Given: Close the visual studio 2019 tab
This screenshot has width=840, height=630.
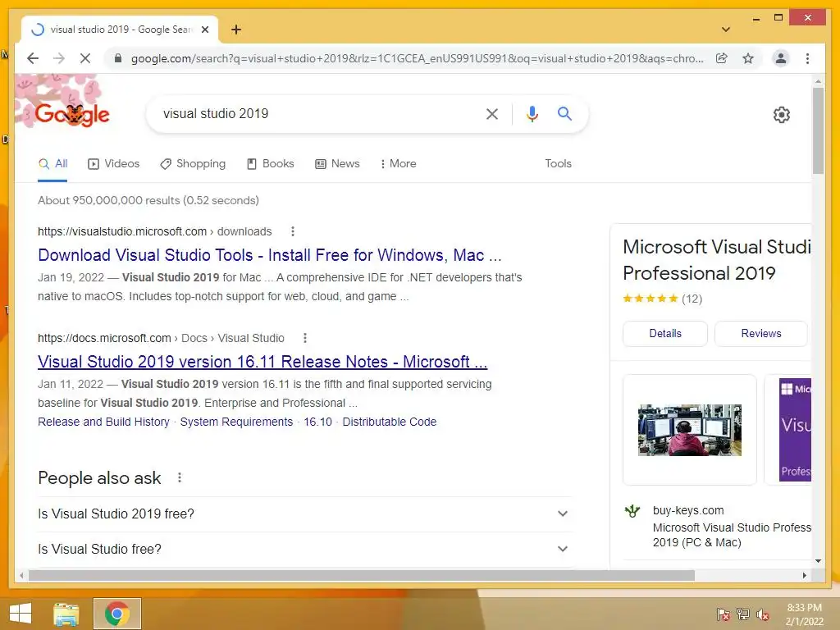Looking at the screenshot, I should 205,30.
